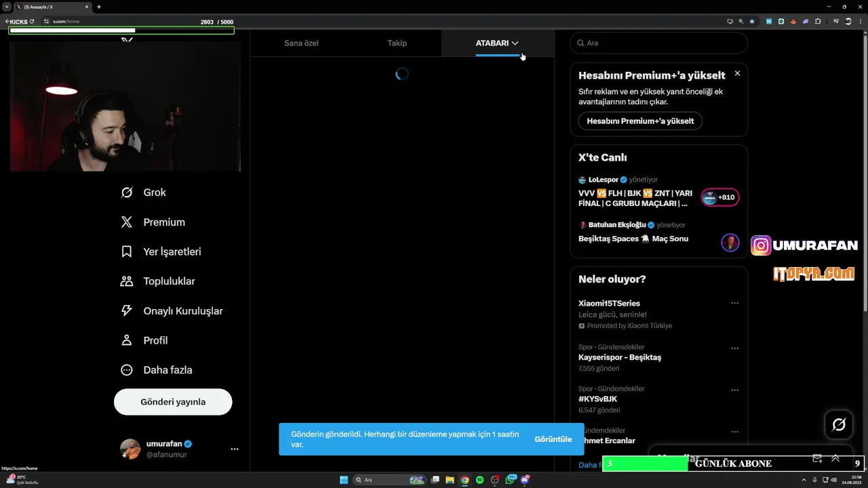
Task: Open the LoLespor live space +810 badge
Action: (720, 197)
